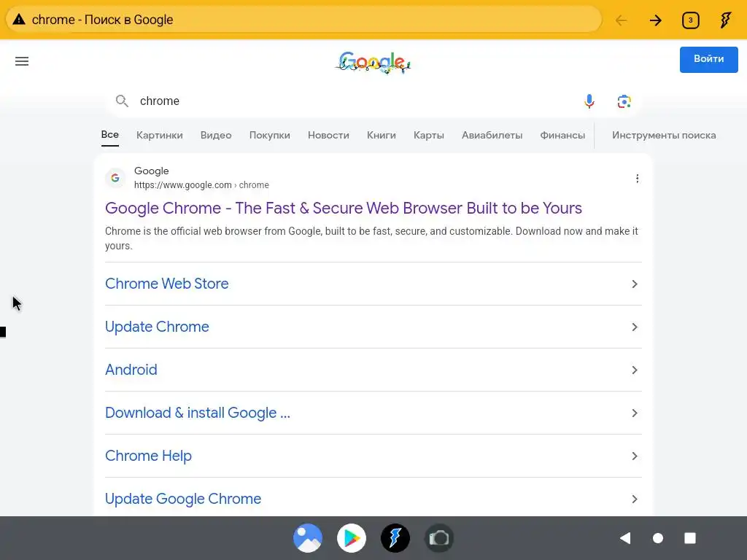Switch to the Новости tab
Viewport: 747px width, 560px height.
pos(328,135)
